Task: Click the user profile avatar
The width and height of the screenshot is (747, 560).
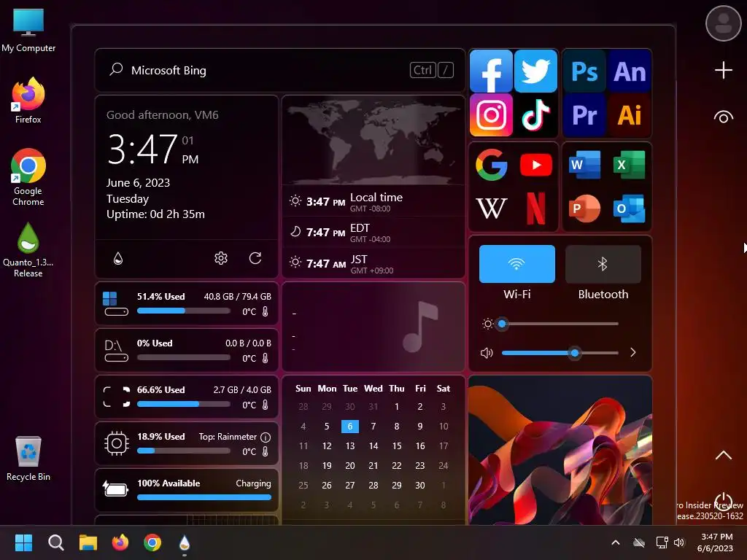Action: coord(723,23)
